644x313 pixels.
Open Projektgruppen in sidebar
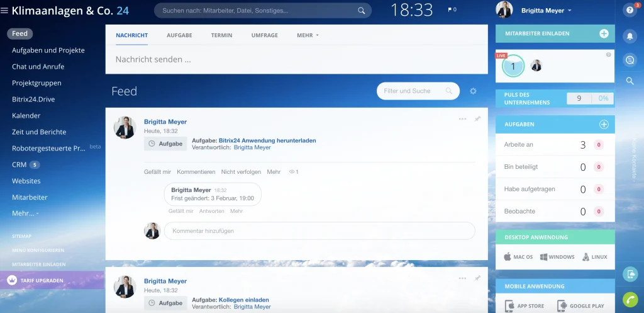point(36,83)
